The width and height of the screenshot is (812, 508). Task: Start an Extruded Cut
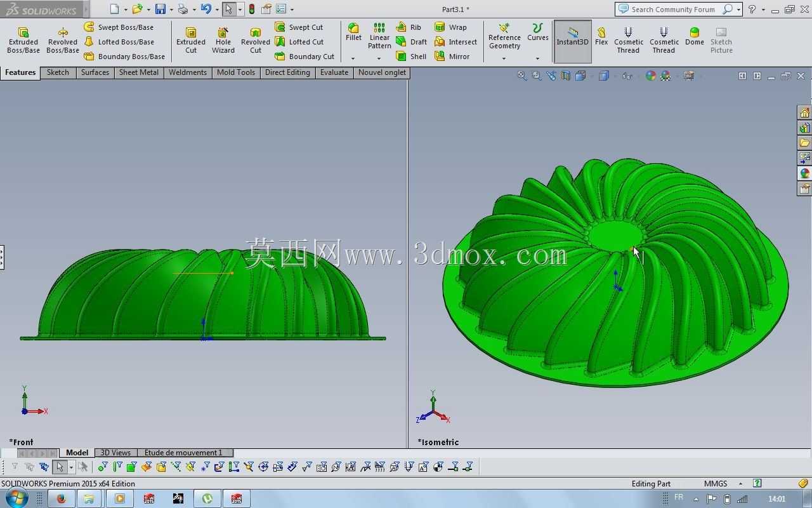(191, 41)
